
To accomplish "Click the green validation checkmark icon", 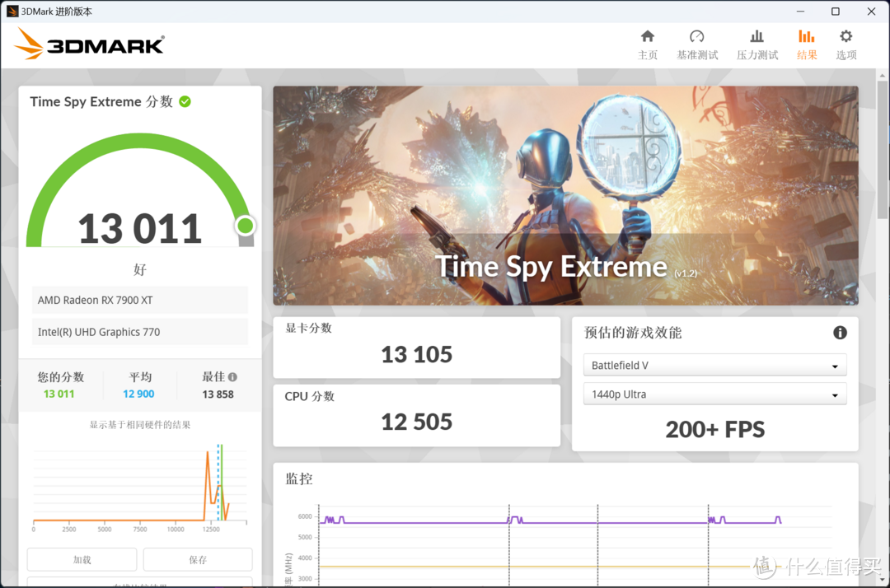I will point(185,101).
